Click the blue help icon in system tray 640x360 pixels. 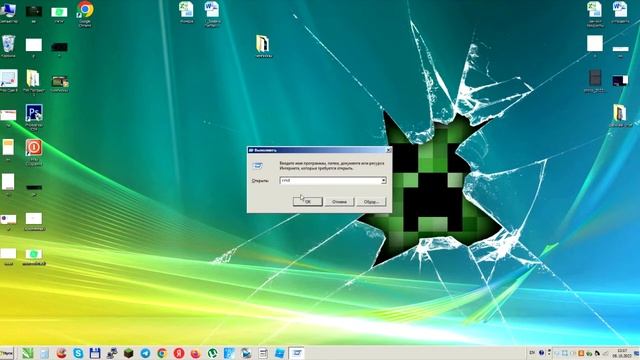point(541,353)
